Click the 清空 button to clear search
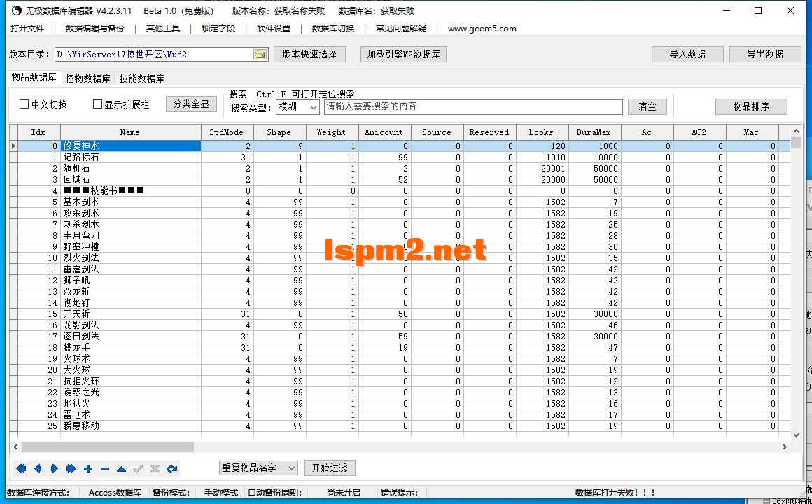This screenshot has height=504, width=812. click(647, 106)
